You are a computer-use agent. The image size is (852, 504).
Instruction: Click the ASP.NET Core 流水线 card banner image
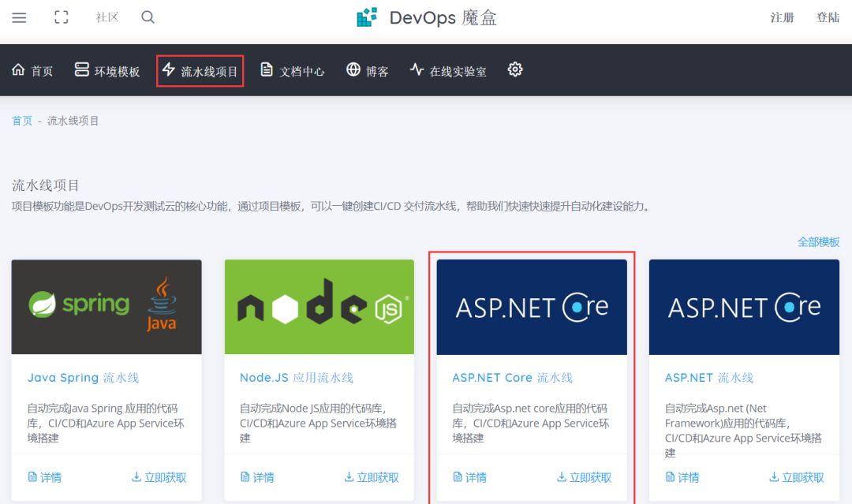click(532, 307)
